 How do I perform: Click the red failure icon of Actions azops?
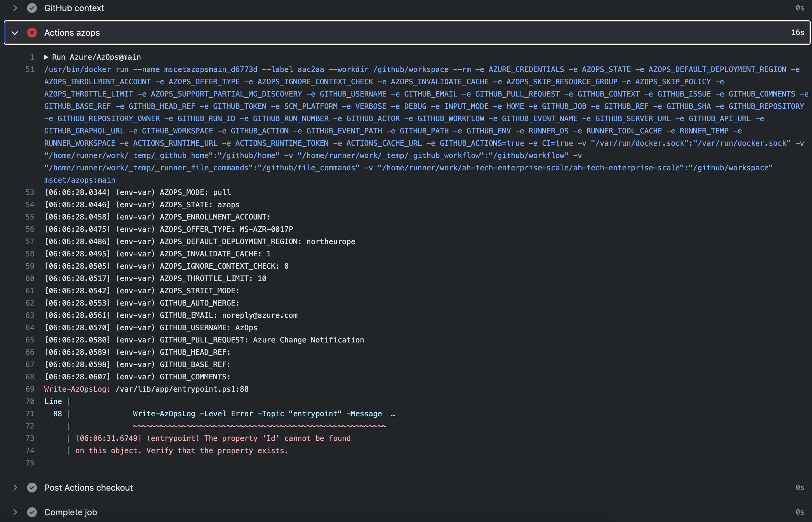coord(32,33)
